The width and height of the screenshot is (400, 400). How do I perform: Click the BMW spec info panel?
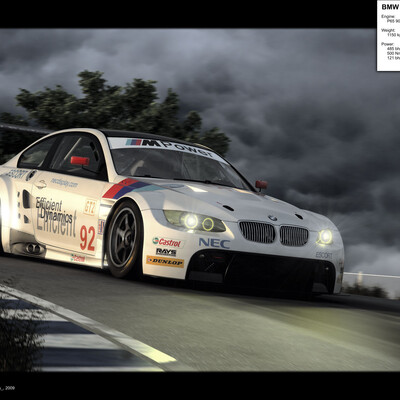388,35
